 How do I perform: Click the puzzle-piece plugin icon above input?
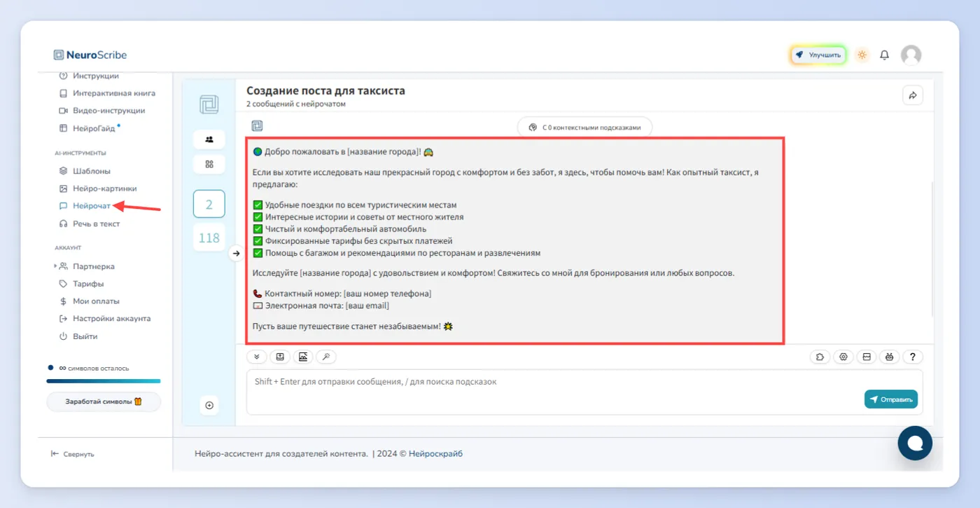click(820, 357)
